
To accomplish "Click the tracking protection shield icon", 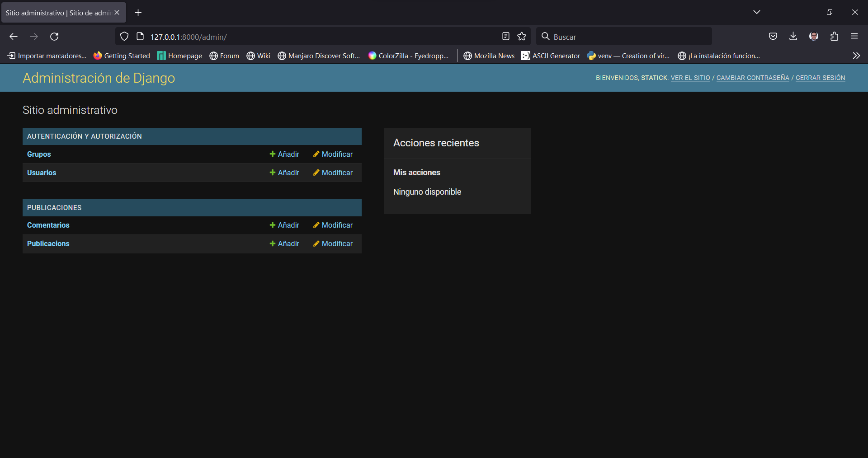I will [x=124, y=37].
